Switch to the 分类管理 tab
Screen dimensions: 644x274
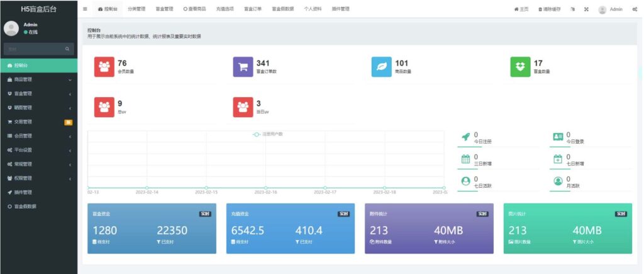[136, 9]
